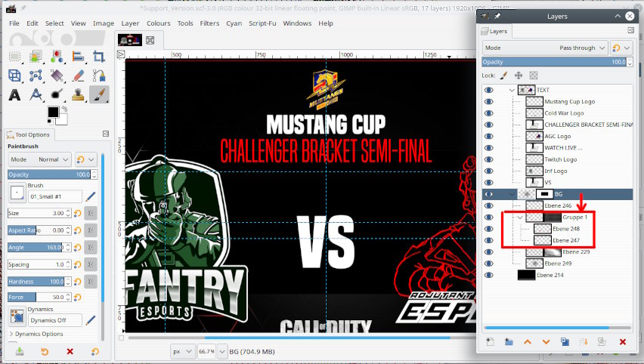Adjust the layer Opacity slider

click(x=555, y=62)
